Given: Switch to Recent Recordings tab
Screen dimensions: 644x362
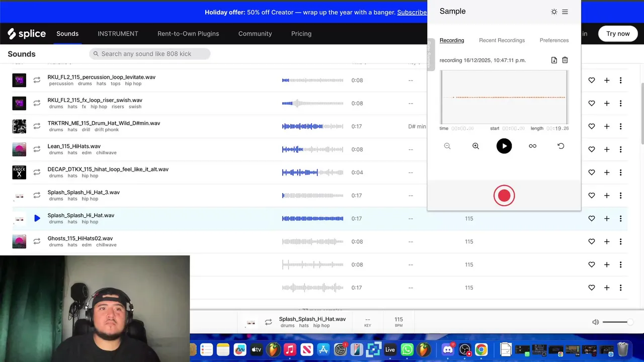Looking at the screenshot, I should click(x=502, y=40).
